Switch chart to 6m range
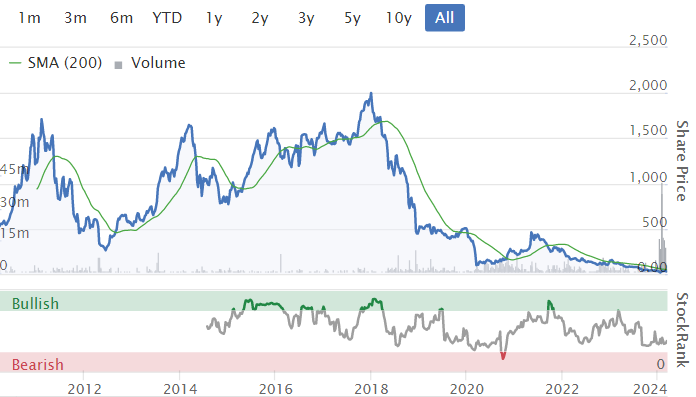Viewport: 696px width, 397px height. pos(121,18)
